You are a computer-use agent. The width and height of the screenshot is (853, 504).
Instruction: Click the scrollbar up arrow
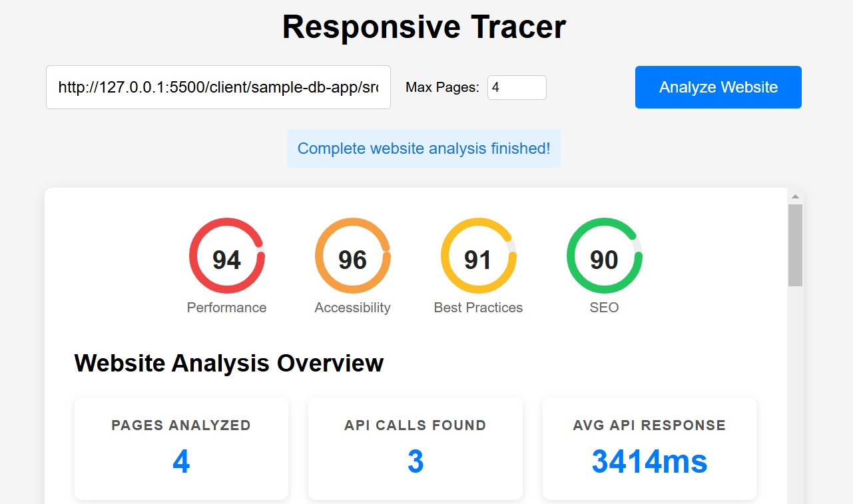[x=795, y=196]
